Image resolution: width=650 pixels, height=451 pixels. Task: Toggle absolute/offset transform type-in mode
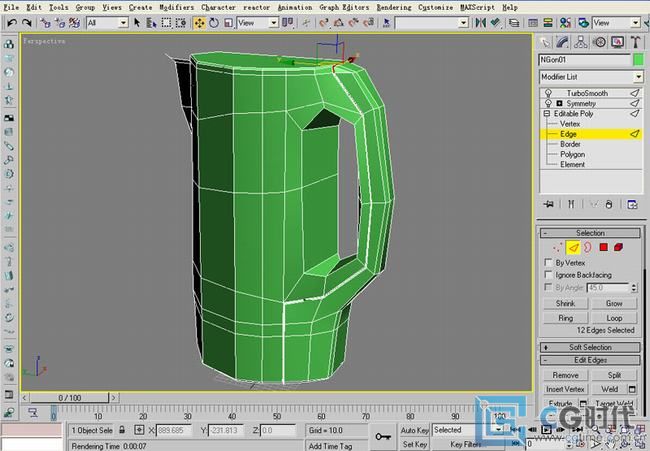click(139, 430)
